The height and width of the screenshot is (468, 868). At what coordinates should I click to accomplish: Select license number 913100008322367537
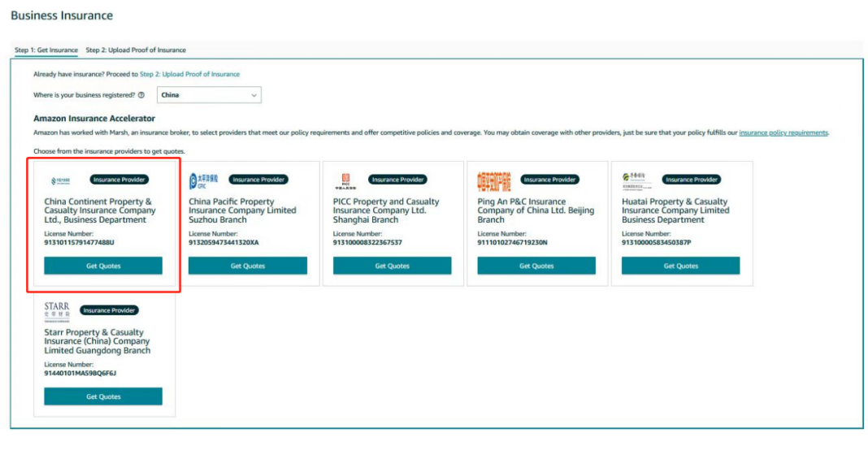(x=367, y=242)
